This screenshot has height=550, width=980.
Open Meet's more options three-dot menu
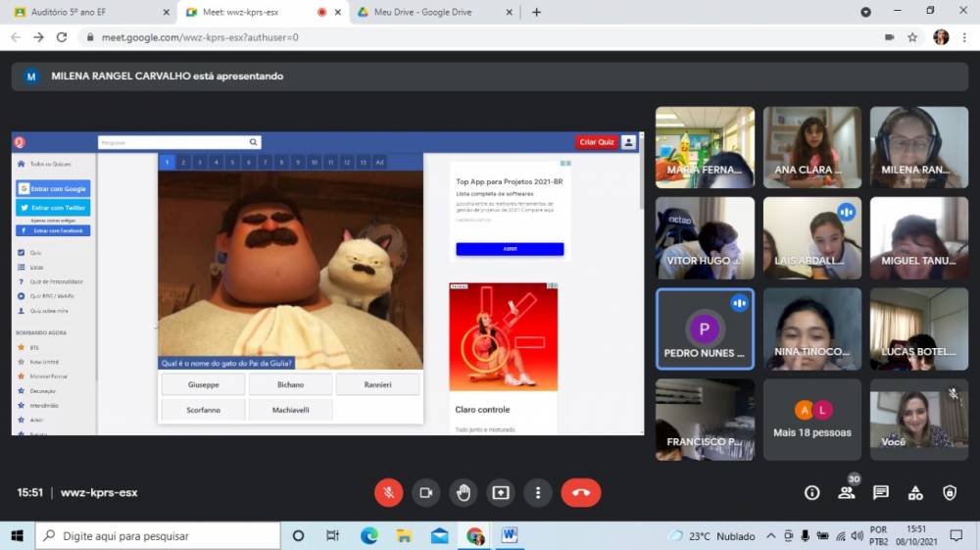coord(538,492)
